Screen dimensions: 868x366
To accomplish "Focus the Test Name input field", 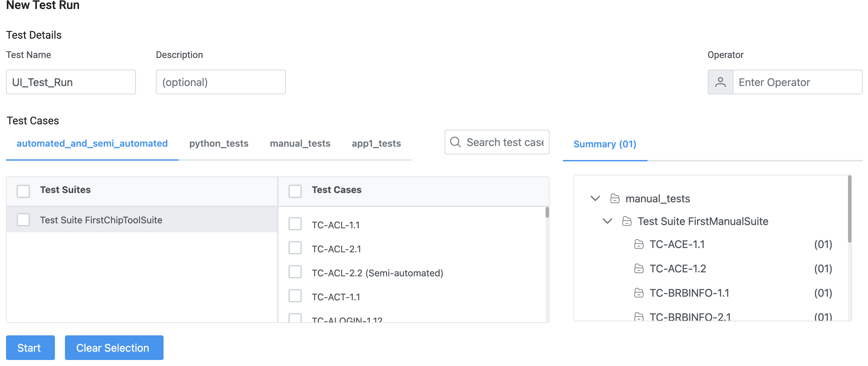I will tap(71, 82).
